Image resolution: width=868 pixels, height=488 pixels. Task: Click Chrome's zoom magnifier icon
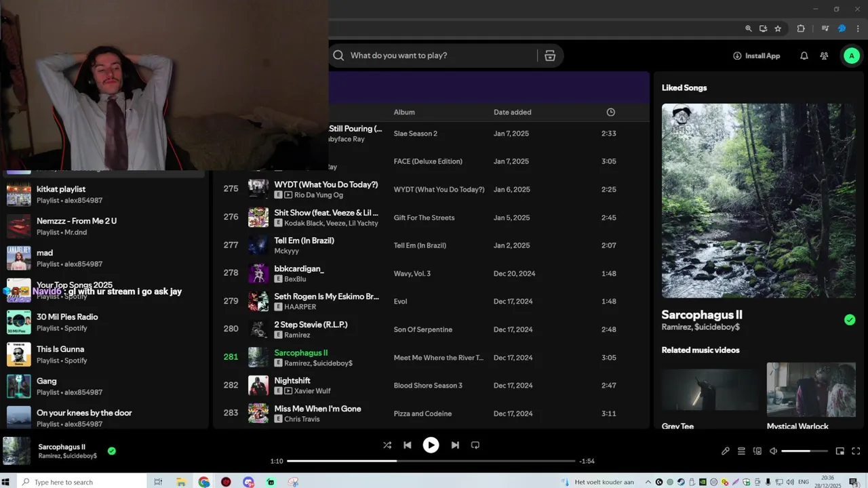click(x=749, y=28)
